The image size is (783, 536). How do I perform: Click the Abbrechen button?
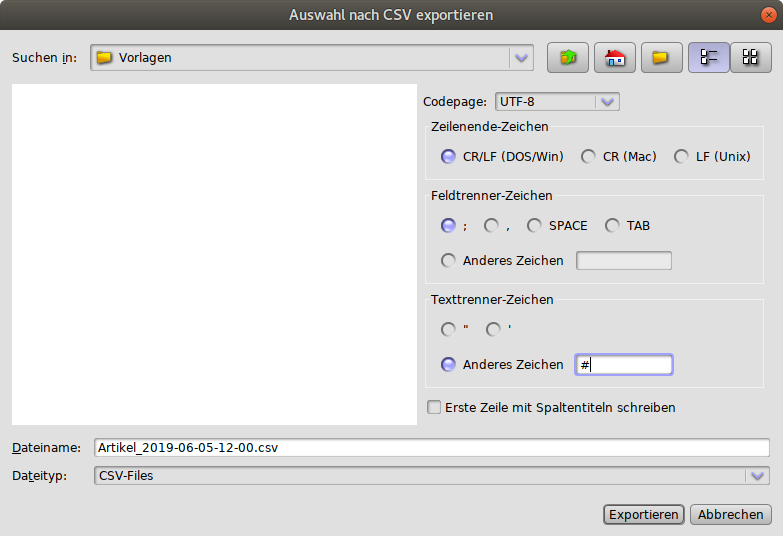(x=731, y=515)
